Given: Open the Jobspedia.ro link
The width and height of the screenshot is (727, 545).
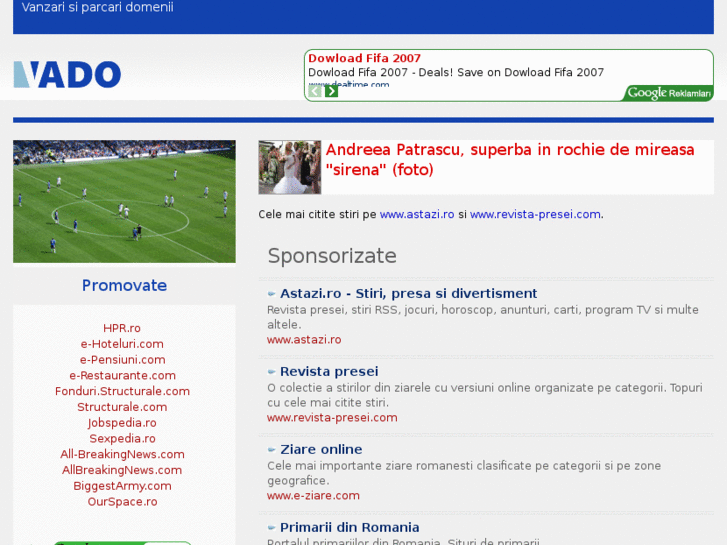Looking at the screenshot, I should coord(122,423).
